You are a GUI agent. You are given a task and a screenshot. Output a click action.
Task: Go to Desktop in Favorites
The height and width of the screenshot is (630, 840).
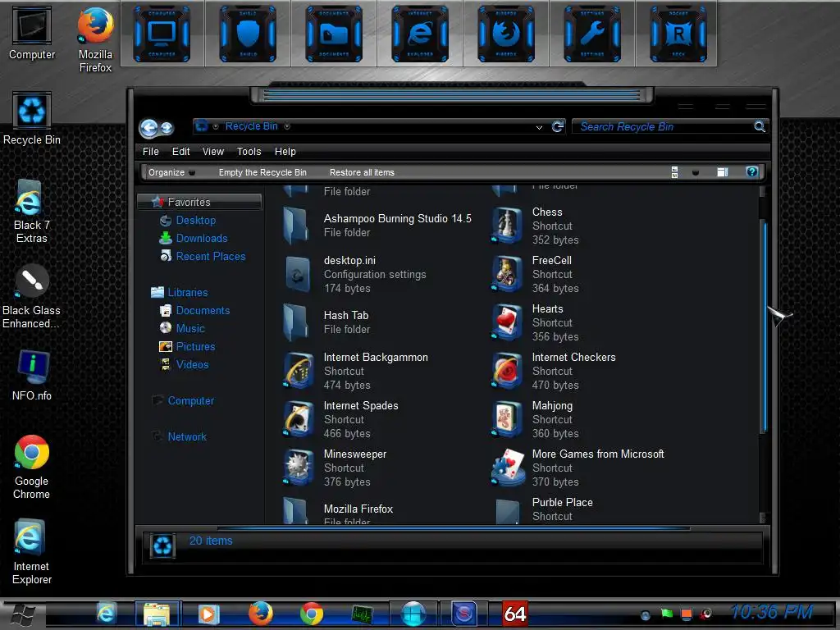195,220
